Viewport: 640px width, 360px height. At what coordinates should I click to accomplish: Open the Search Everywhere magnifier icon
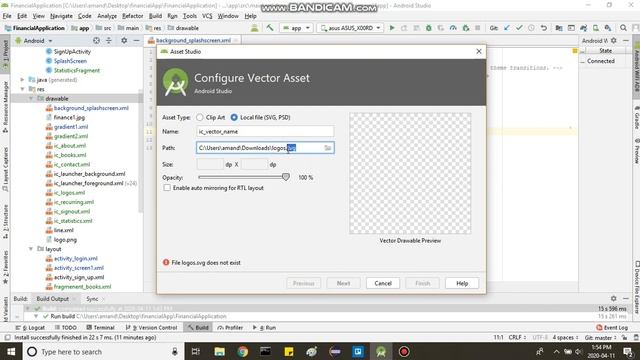click(623, 28)
